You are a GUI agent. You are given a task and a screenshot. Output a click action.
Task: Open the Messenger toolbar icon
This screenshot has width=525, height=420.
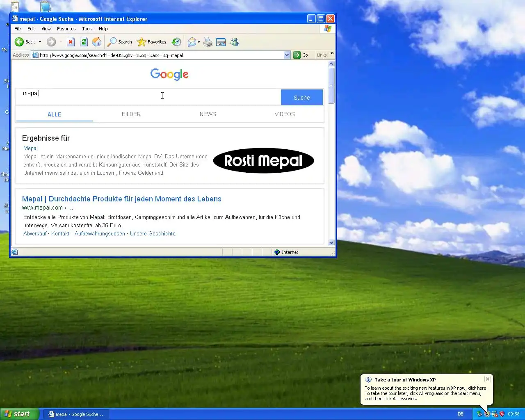point(234,42)
